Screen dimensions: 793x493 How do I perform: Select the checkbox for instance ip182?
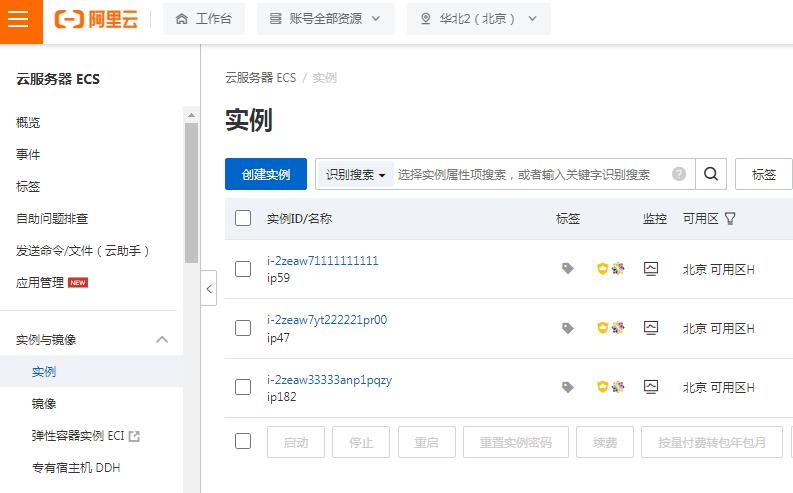click(243, 387)
